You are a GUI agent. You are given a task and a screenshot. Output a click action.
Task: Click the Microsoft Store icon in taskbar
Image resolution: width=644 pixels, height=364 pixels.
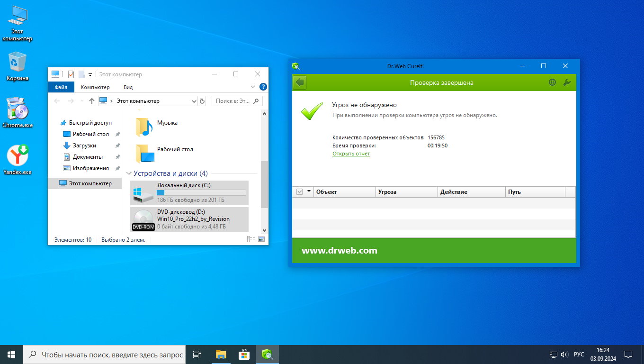coord(244,355)
